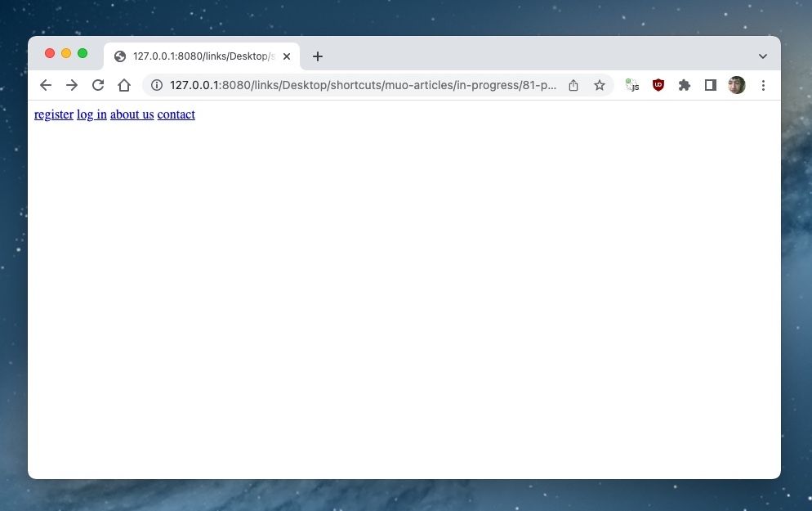The height and width of the screenshot is (511, 812).
Task: Close the 127.0.0.1:8080 tab
Action: [287, 56]
